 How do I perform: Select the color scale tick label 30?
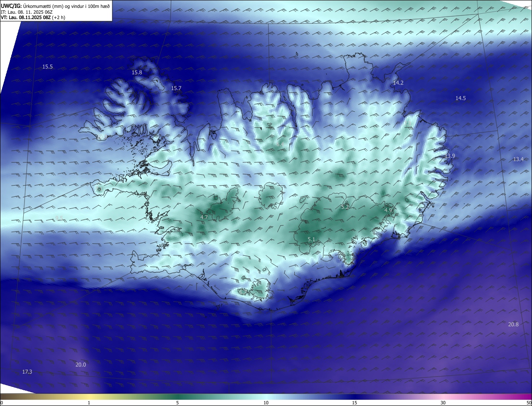click(x=443, y=403)
